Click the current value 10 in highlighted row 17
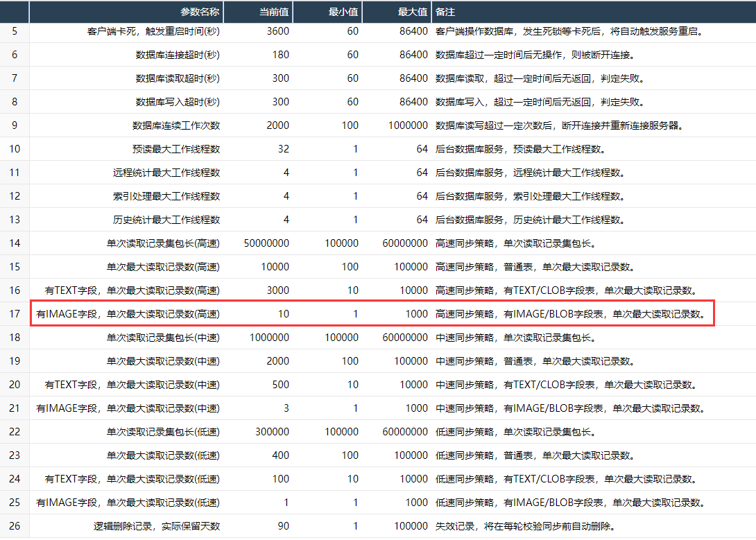Screen dimensions: 756x540 click(283, 314)
